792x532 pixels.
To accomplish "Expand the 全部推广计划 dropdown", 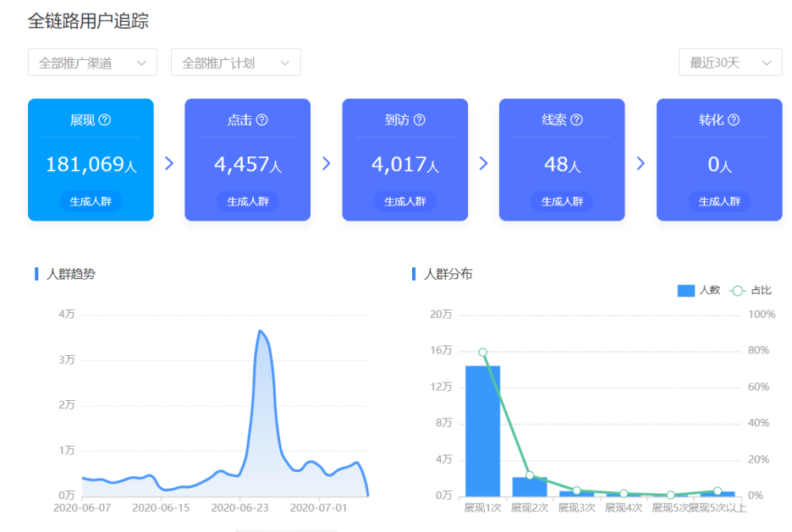I will coord(235,63).
